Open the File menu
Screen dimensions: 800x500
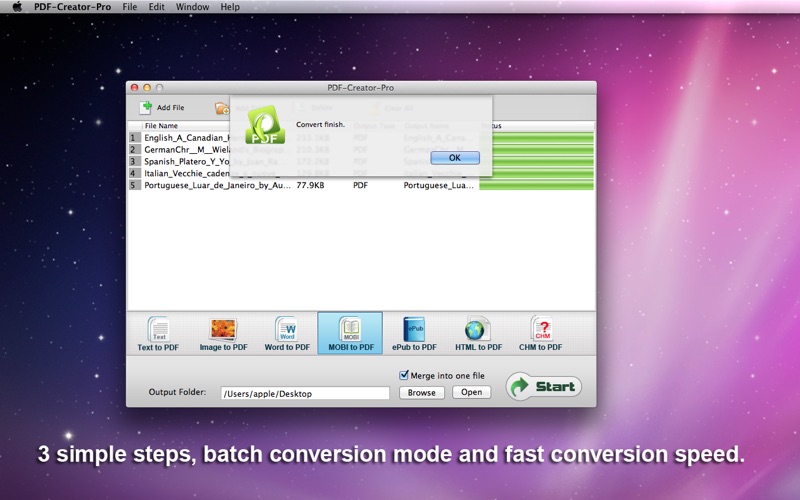130,7
